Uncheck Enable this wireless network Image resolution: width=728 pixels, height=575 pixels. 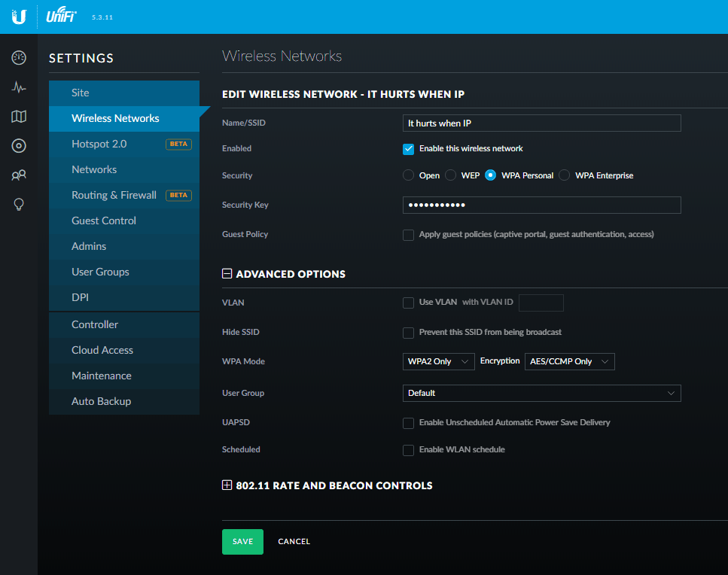click(x=408, y=149)
